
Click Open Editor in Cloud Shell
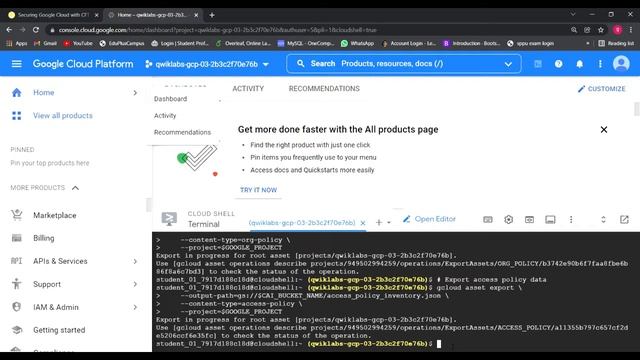tap(429, 219)
